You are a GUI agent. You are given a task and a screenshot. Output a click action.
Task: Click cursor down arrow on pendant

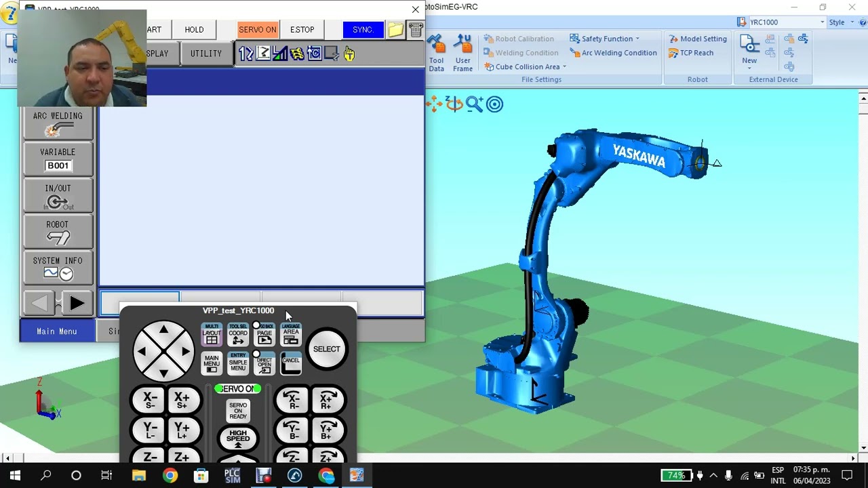163,372
